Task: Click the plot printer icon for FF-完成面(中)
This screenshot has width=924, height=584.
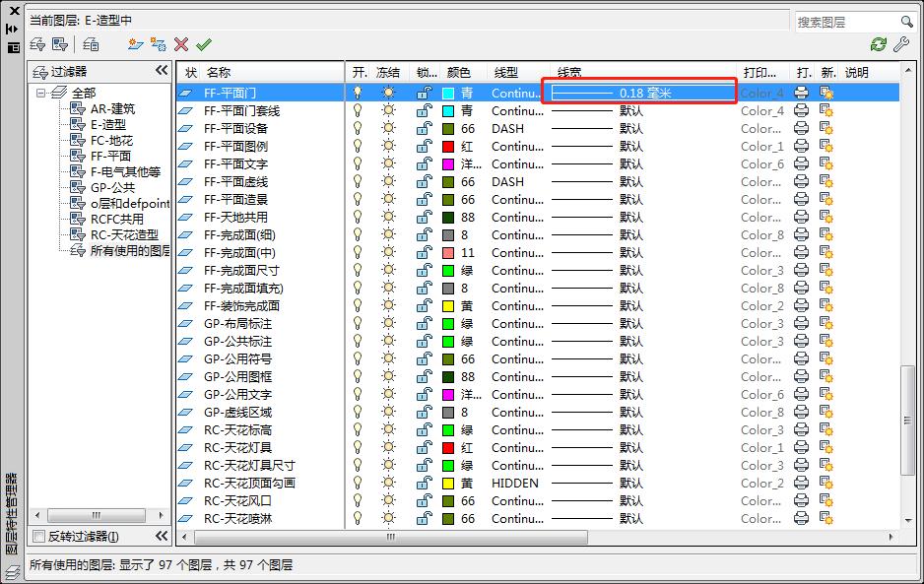Action: click(x=802, y=253)
